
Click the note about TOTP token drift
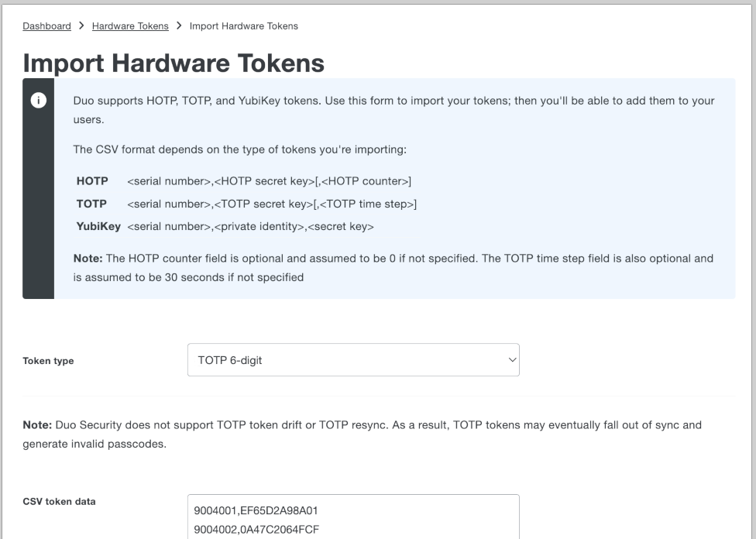point(362,434)
